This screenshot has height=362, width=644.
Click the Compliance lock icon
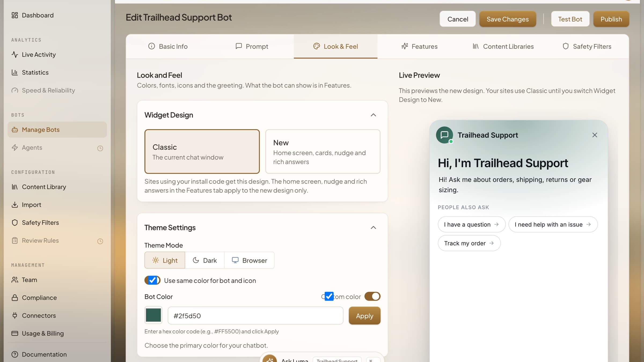coord(15,298)
